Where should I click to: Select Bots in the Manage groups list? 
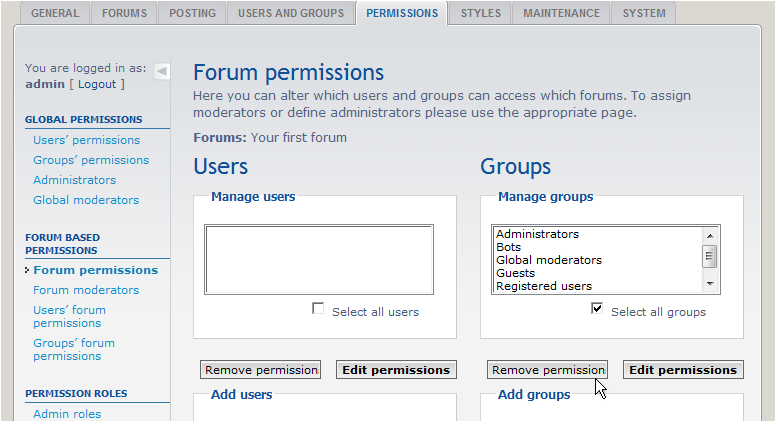(508, 247)
